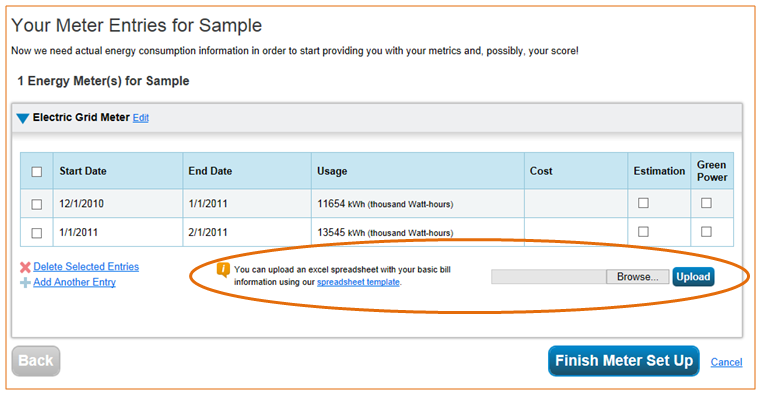Enable Green Power for 1/1/2011 entry
Image resolution: width=759 pixels, height=395 pixels.
point(706,232)
